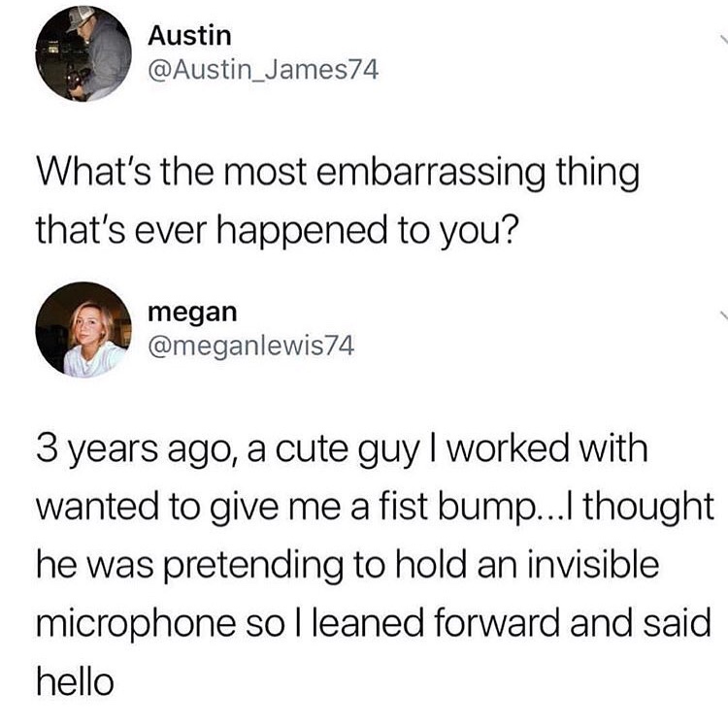Select the line starting '3 years ago'
Viewport: 728px width, 727px height.
[x=343, y=449]
